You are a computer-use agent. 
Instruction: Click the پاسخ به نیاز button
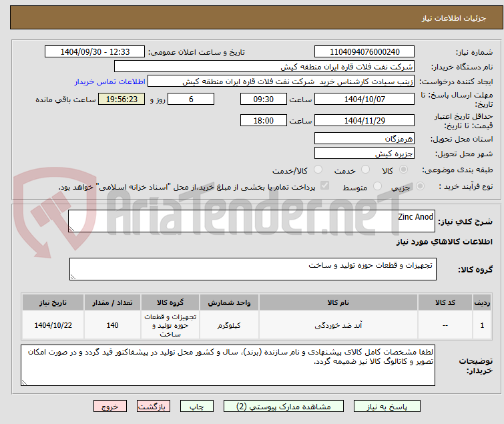(387, 407)
